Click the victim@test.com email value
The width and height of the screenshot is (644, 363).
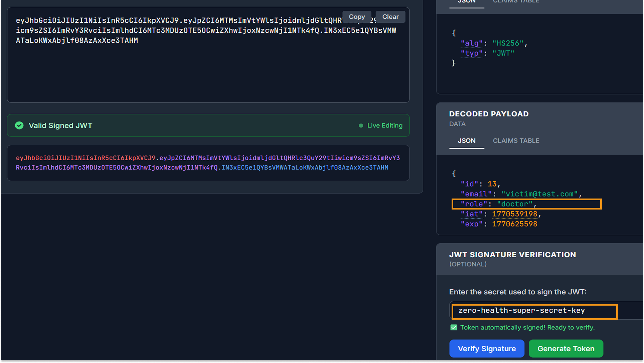539,194
